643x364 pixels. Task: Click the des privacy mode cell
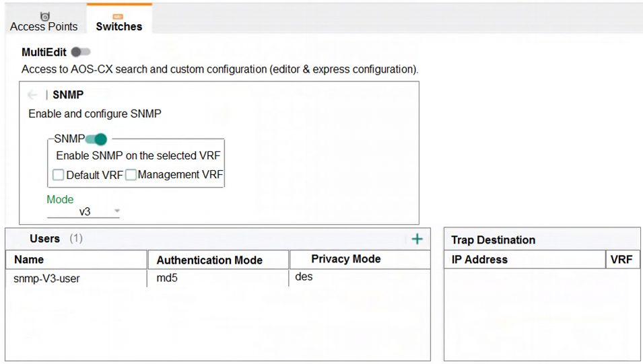[304, 277]
